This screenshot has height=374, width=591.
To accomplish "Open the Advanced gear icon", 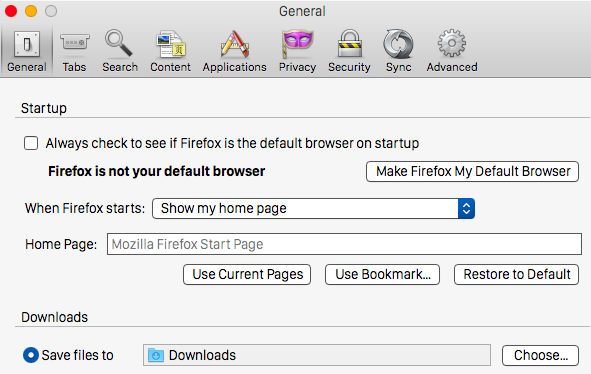I will [x=452, y=44].
